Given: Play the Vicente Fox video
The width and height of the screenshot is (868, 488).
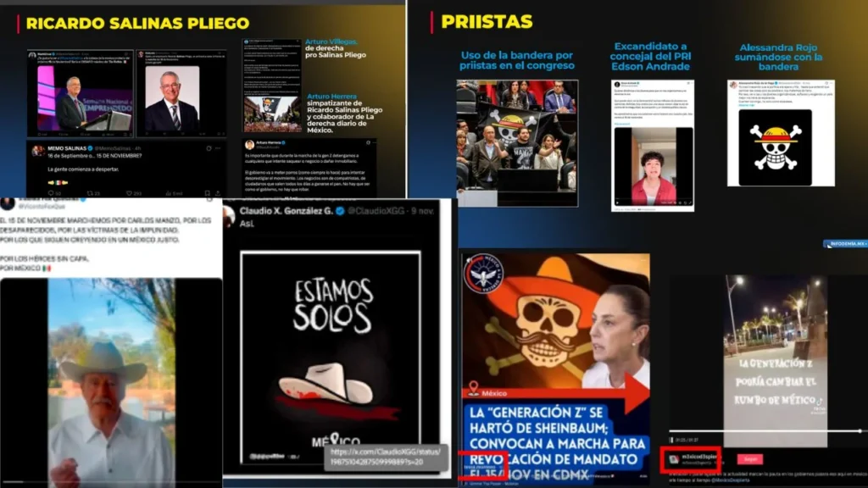Looking at the screenshot, I should click(x=110, y=381).
